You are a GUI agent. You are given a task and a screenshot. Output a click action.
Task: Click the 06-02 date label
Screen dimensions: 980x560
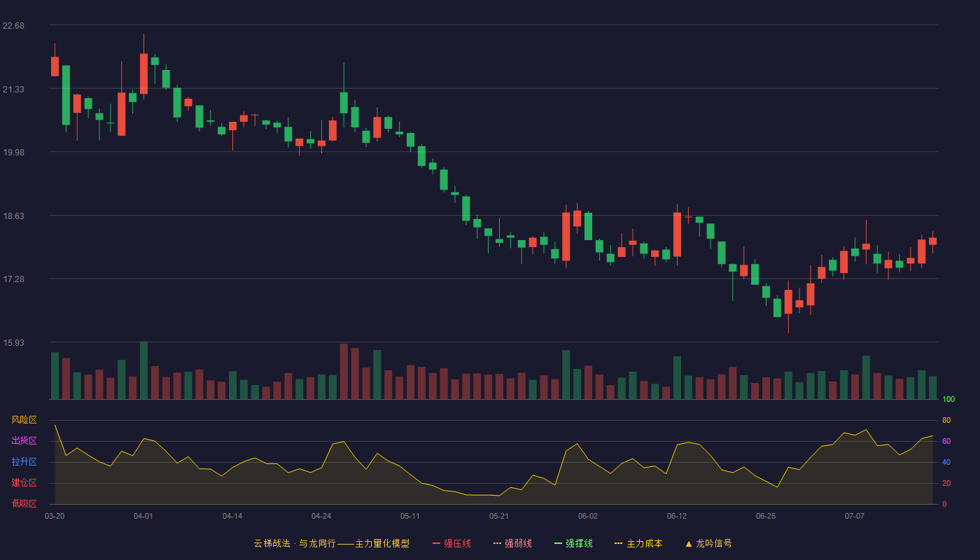click(588, 516)
